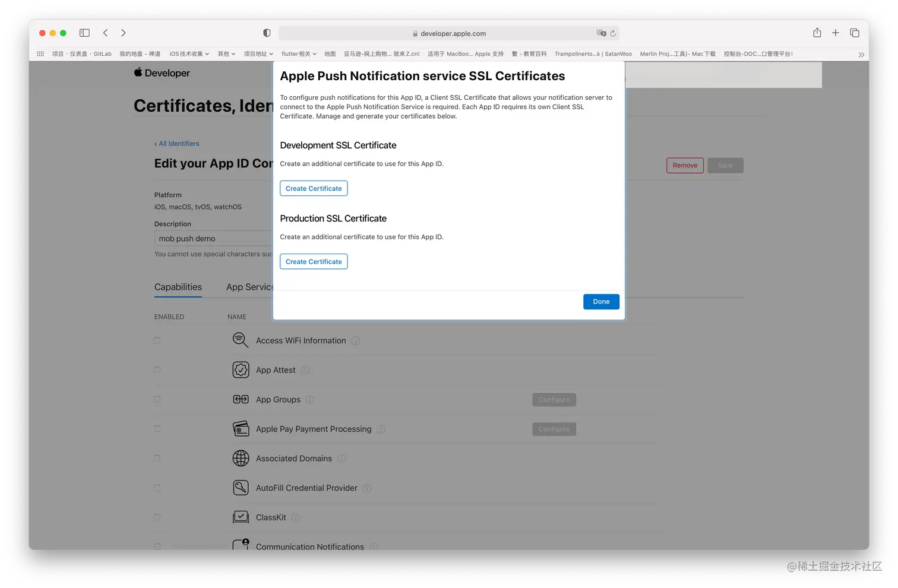The image size is (898, 588).
Task: Toggle the Safari sidebar icon
Action: click(x=84, y=33)
